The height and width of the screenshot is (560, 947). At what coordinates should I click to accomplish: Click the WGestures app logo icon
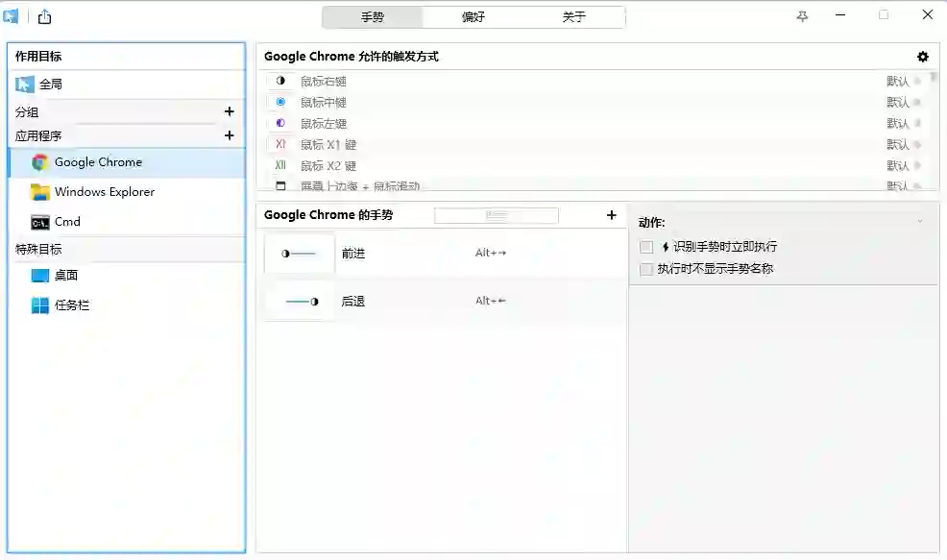pyautogui.click(x=11, y=16)
